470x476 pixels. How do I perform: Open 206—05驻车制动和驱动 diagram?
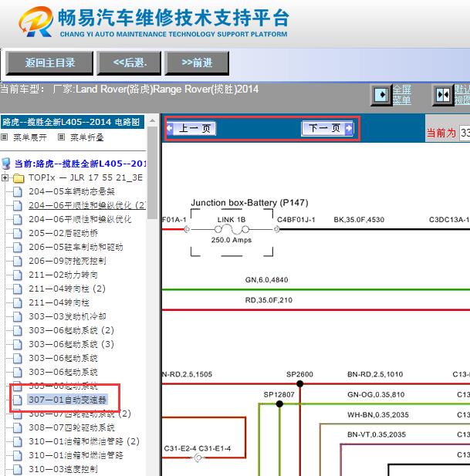(76, 247)
